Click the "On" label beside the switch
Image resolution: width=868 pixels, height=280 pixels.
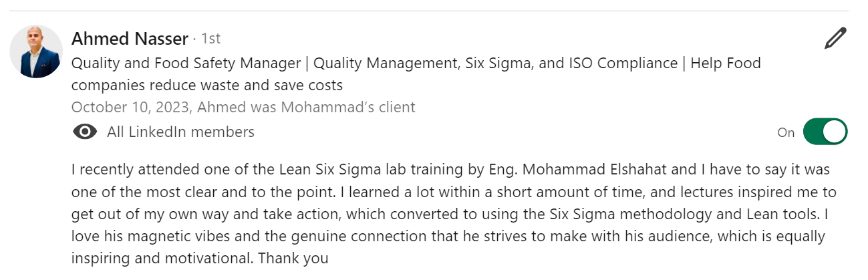click(x=786, y=132)
